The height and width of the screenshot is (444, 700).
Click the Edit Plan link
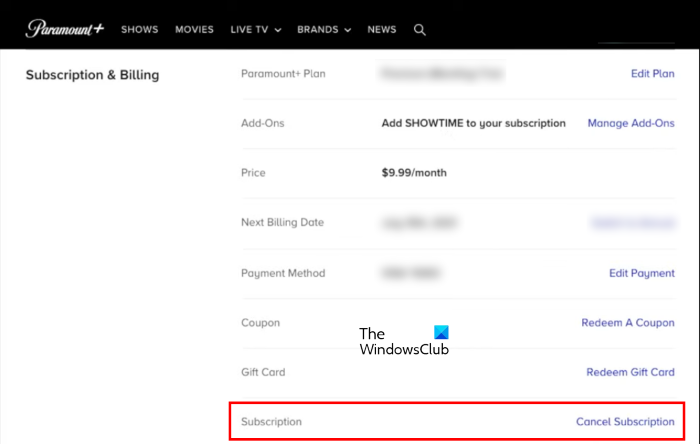650,74
